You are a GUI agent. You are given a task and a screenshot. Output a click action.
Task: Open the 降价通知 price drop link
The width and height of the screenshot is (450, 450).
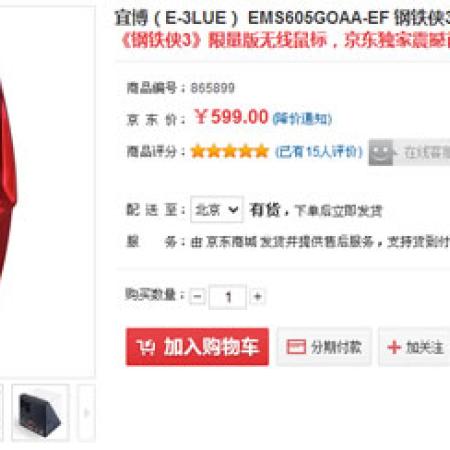click(302, 119)
